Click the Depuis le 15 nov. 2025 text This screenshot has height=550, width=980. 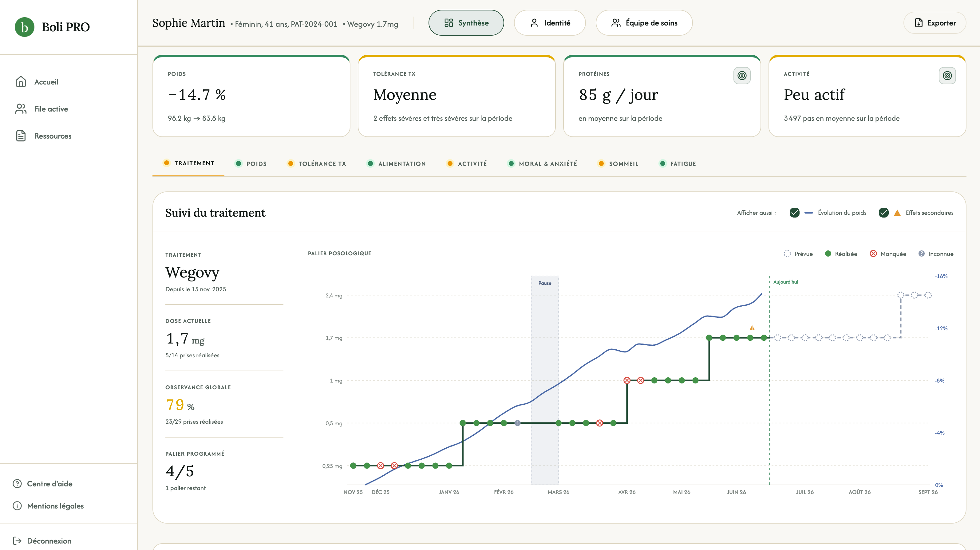point(196,289)
